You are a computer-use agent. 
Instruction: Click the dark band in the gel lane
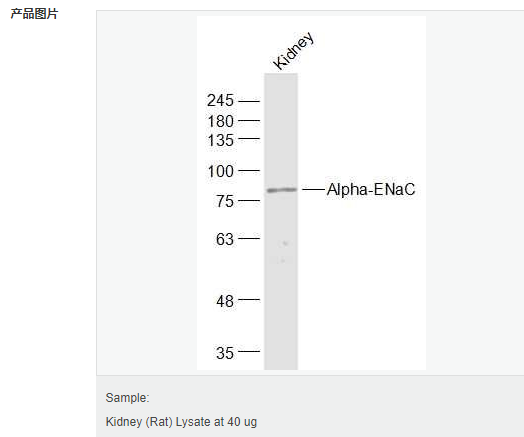[x=281, y=190]
